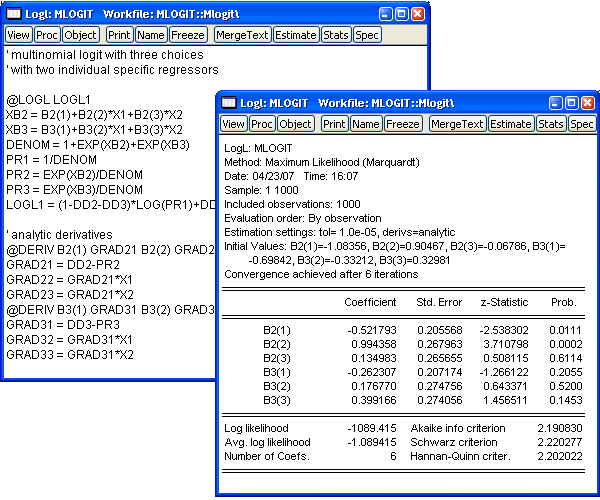
Task: Click Stats in the back specification window
Action: 335,35
